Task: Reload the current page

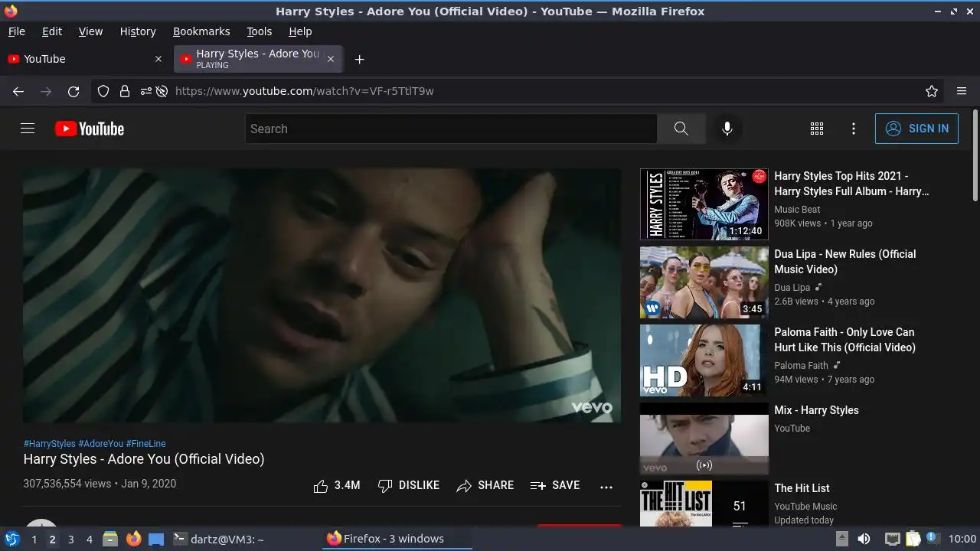Action: pyautogui.click(x=73, y=91)
